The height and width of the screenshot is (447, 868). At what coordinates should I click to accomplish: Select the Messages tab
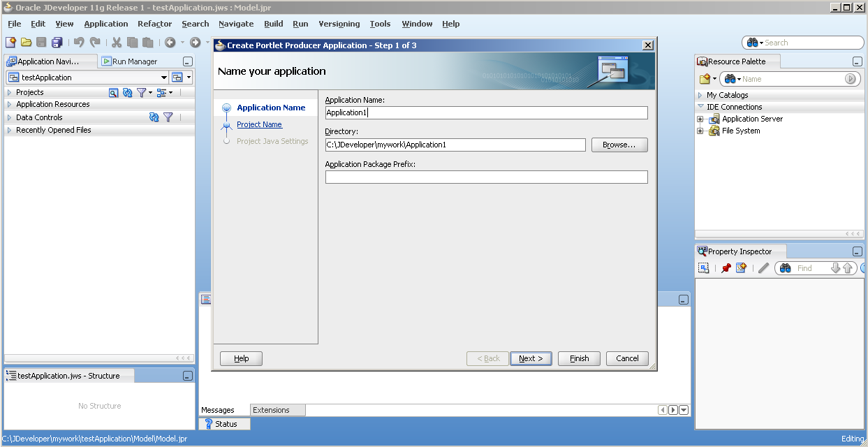pos(218,410)
